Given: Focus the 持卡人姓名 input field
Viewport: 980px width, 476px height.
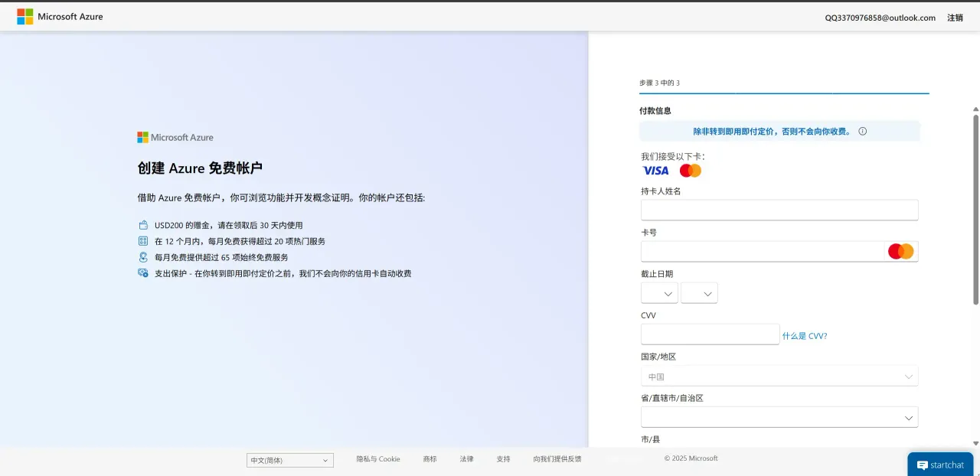Looking at the screenshot, I should [779, 210].
